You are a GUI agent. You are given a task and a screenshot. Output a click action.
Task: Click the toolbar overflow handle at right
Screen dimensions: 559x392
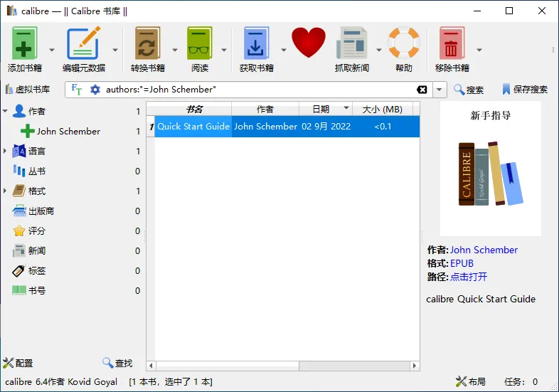553,50
